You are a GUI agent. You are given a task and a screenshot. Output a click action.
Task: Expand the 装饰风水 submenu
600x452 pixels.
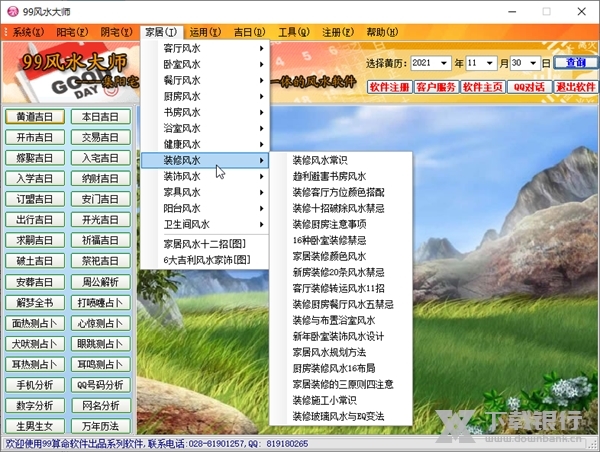(x=205, y=176)
